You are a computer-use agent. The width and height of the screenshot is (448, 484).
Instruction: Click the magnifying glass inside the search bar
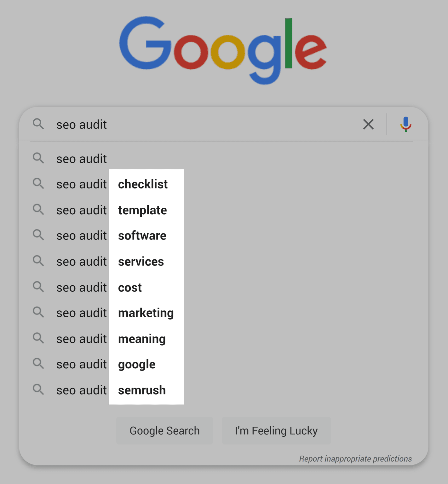(38, 124)
